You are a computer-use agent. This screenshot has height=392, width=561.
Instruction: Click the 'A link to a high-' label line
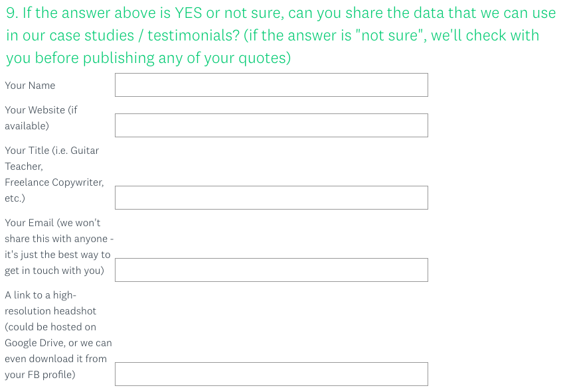click(x=40, y=295)
